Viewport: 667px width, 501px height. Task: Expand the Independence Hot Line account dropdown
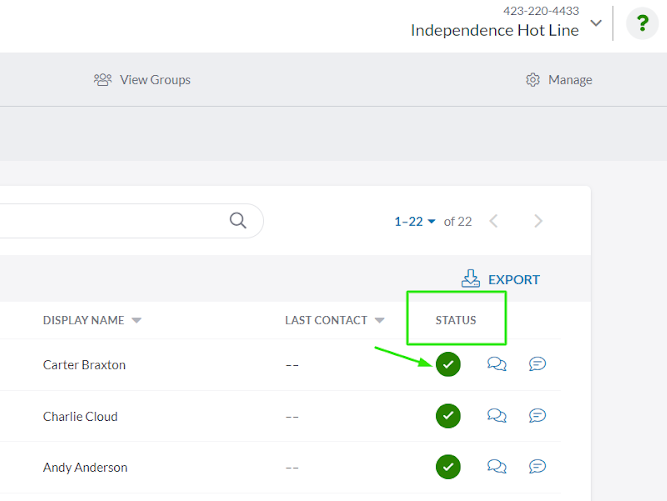click(596, 23)
